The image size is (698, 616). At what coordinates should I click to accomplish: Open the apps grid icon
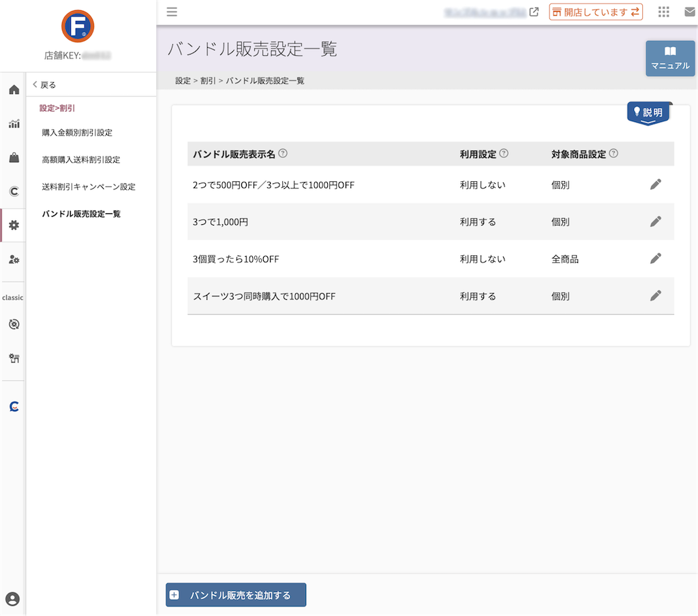(x=664, y=12)
